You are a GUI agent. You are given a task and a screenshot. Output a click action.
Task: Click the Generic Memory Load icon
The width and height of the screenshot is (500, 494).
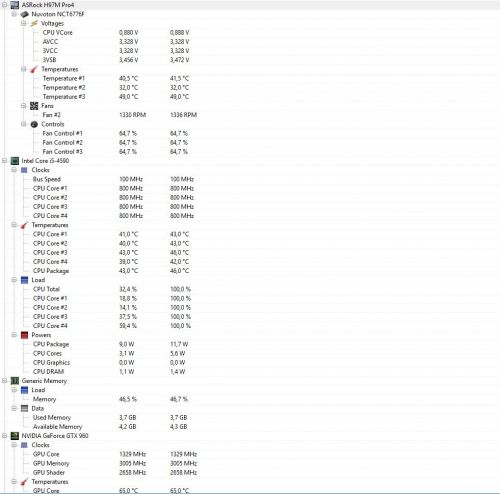click(24, 390)
